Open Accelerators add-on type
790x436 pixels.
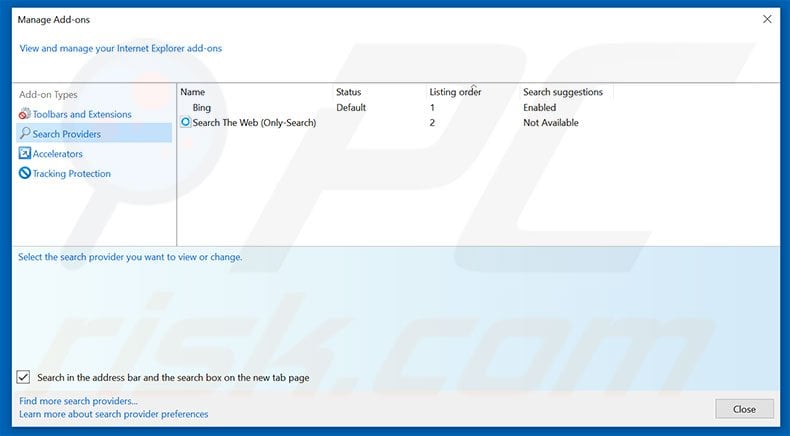tap(57, 154)
